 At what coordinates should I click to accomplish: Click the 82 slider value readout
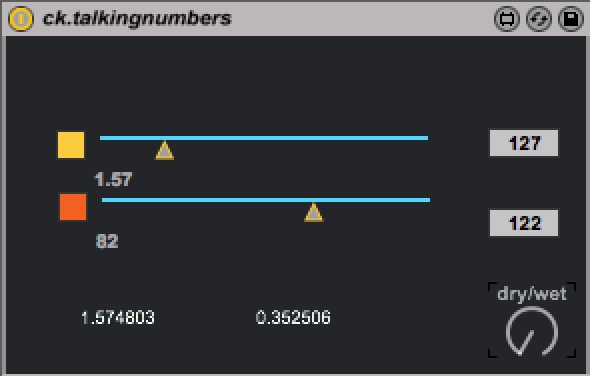[107, 241]
